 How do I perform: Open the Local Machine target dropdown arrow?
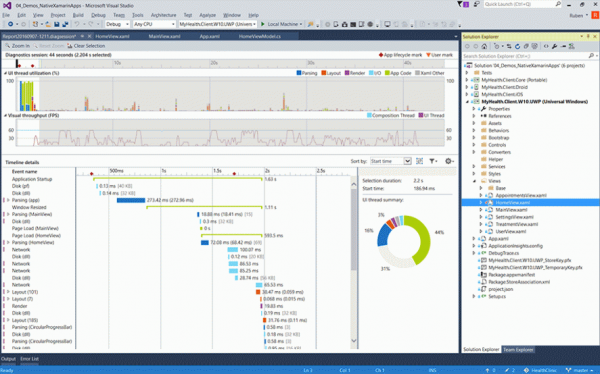point(301,24)
